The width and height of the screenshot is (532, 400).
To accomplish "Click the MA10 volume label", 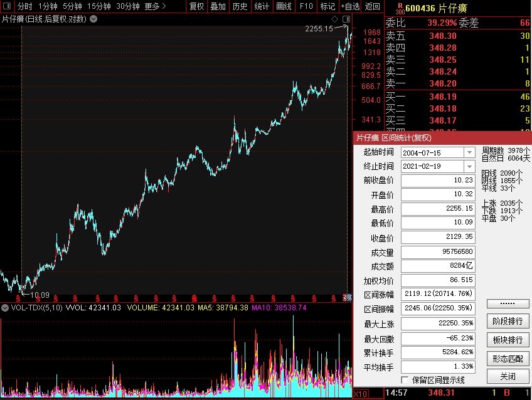I will pyautogui.click(x=279, y=308).
